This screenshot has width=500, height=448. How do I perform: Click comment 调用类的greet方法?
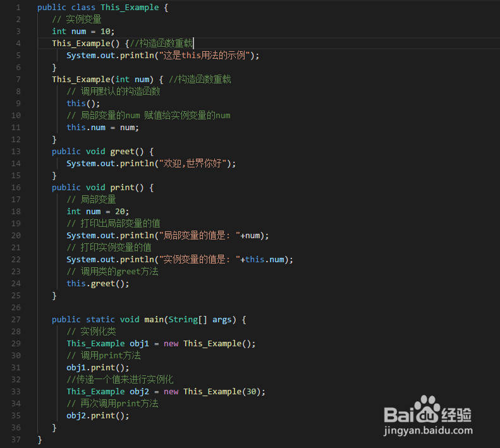[113, 272]
